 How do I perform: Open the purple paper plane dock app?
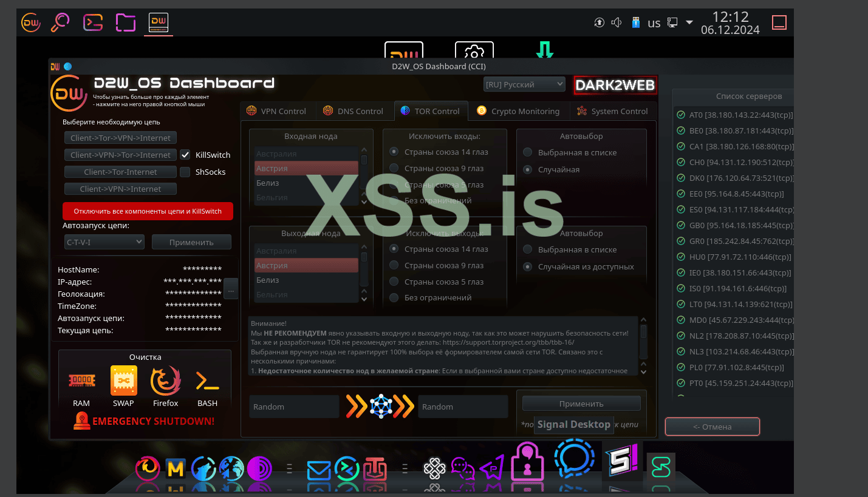pyautogui.click(x=492, y=467)
